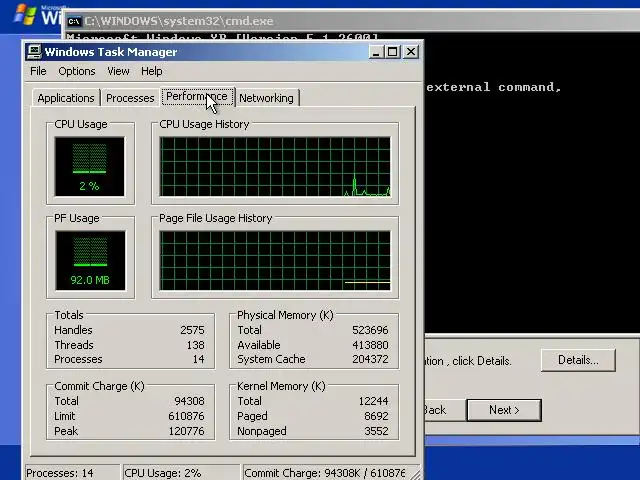
Task: Open the Options menu
Action: (77, 71)
